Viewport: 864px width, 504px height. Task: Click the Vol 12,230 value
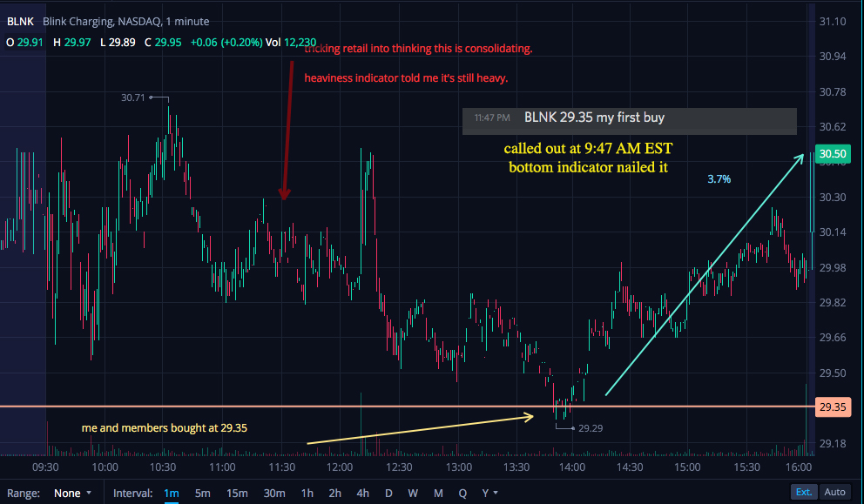click(291, 43)
